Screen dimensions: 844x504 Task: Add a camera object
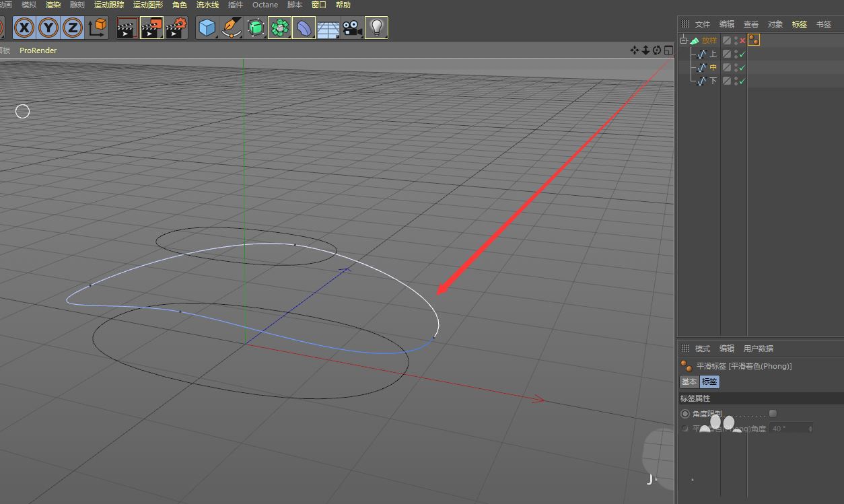pos(352,28)
